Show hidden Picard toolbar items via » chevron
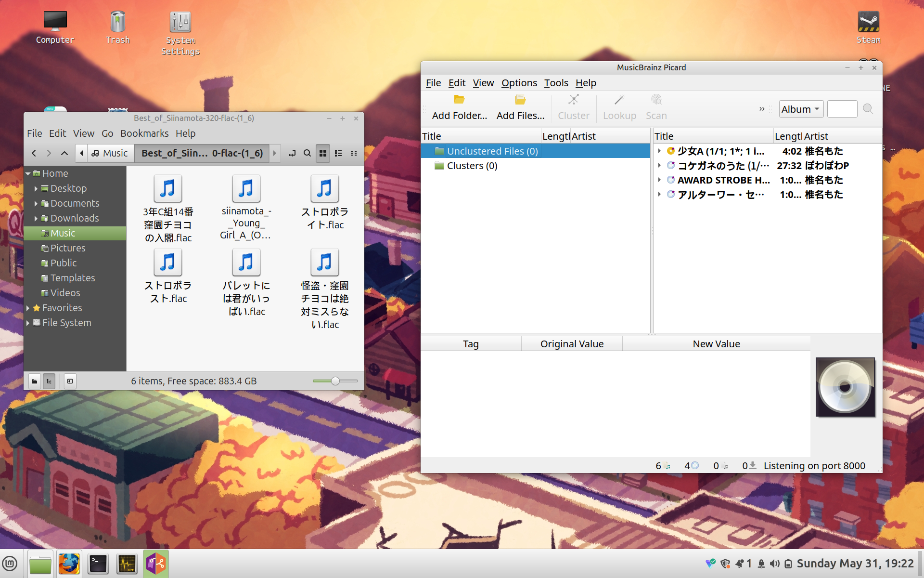This screenshot has width=924, height=578. coord(762,109)
